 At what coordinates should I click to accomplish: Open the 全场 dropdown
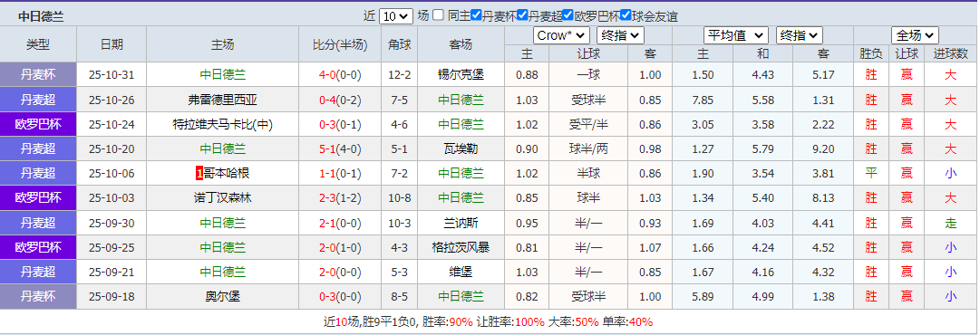point(915,35)
